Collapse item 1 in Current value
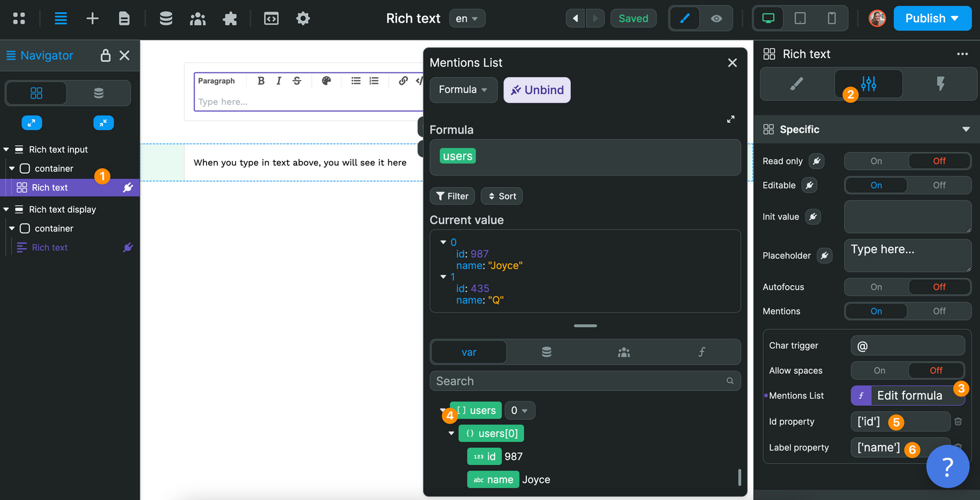Viewport: 980px width, 500px height. (x=443, y=277)
